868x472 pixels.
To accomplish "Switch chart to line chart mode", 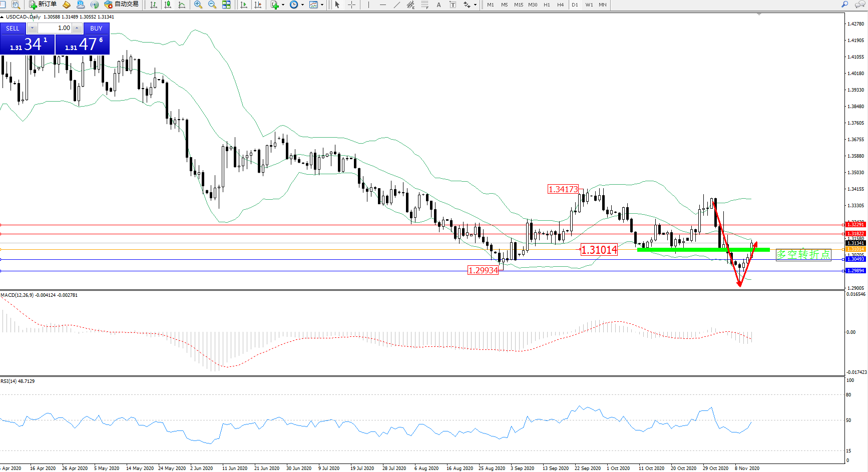I will (x=182, y=5).
